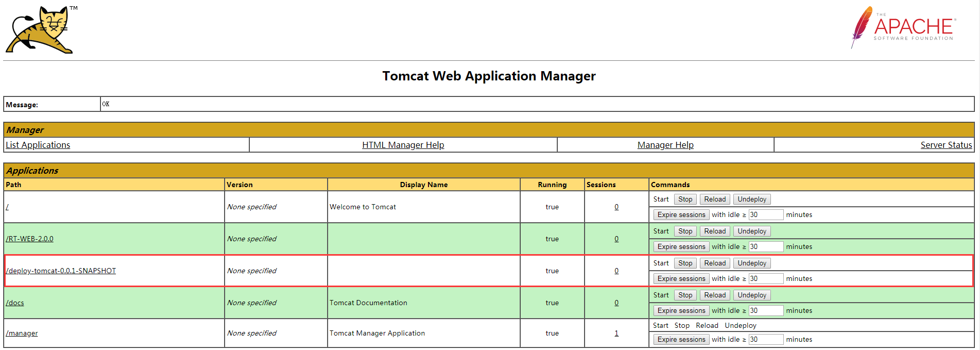Viewport: 980px width, 350px height.
Task: Open the List Applications link
Action: point(38,145)
